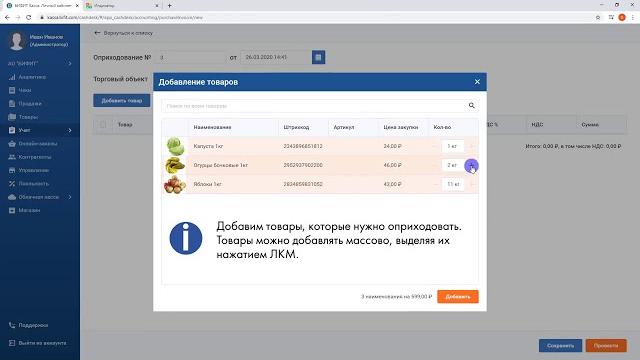This screenshot has width=640, height=360.
Task: Decrease quantity for Яблоки 1кг
Action: coord(436,184)
